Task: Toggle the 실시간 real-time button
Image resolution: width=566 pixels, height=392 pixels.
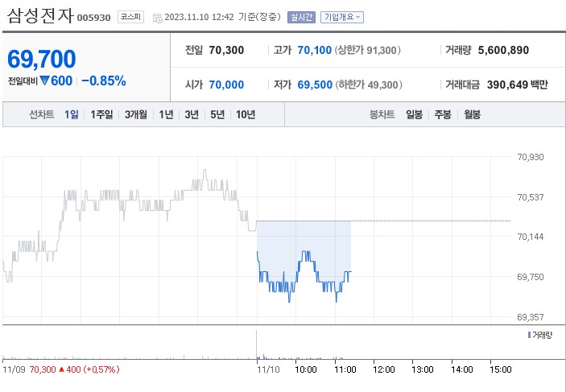Action: coord(301,18)
